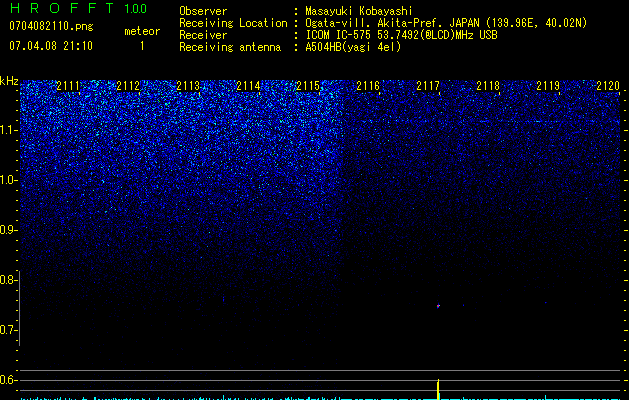Screen dimensions: 629x400
Task: Click the meteor count value 1
Action: tap(142, 46)
